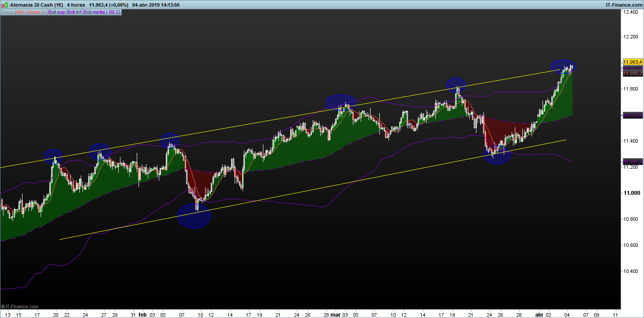
Task: Click the candlestick chart icon in title bar
Action: [x=5, y=5]
